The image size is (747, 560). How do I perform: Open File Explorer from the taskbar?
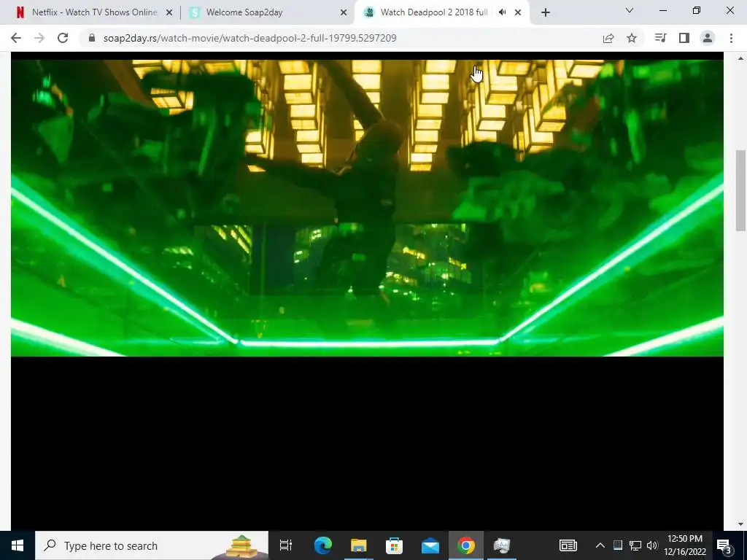pos(359,545)
